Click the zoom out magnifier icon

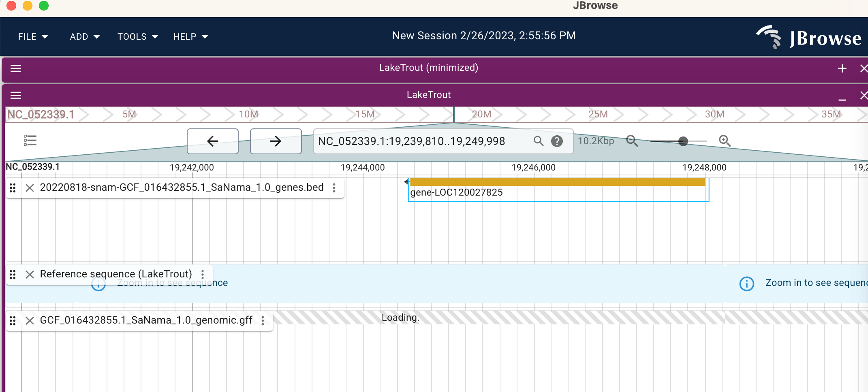click(632, 141)
